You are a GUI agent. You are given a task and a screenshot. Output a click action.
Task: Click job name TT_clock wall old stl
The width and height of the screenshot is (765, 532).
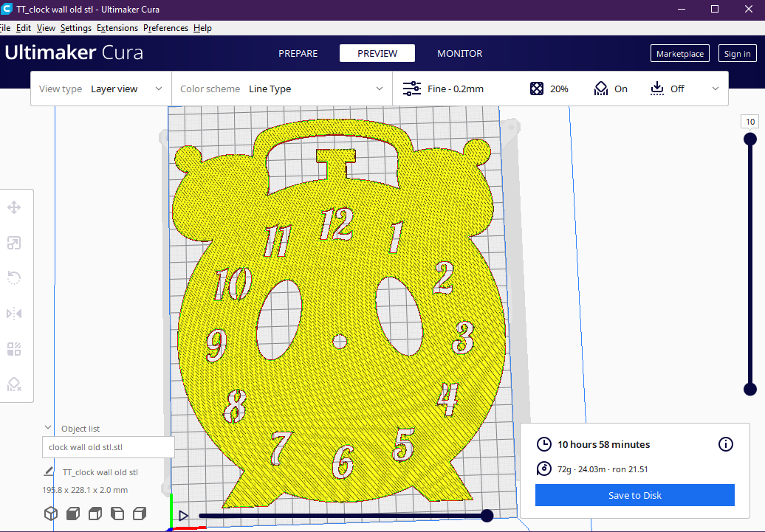(x=100, y=472)
